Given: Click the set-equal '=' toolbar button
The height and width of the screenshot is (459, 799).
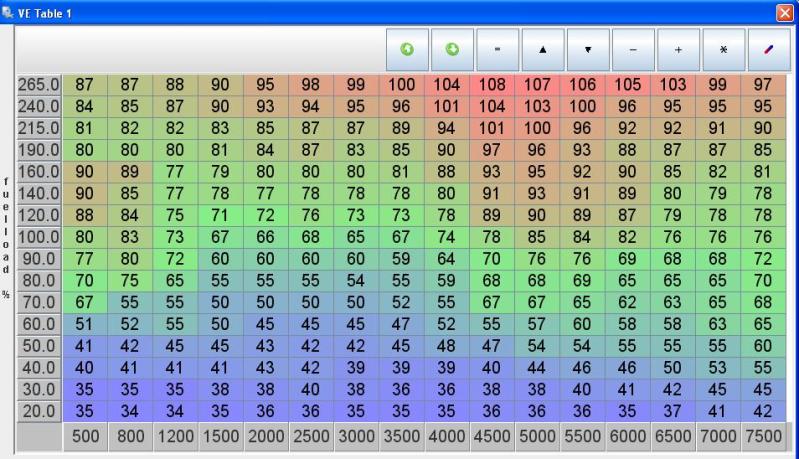Looking at the screenshot, I should [x=497, y=49].
